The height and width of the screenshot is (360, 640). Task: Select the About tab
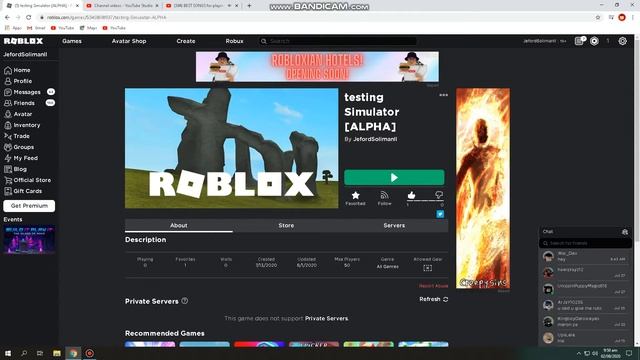coord(179,225)
